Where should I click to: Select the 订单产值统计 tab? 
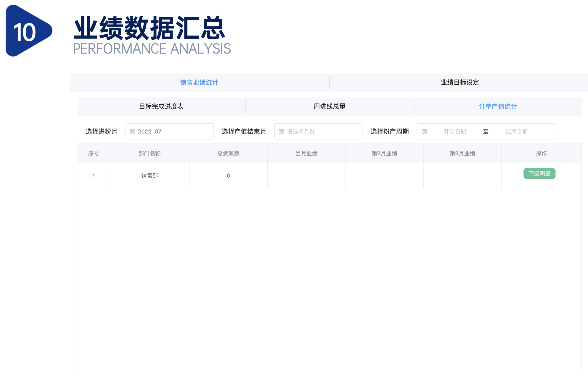tap(498, 106)
